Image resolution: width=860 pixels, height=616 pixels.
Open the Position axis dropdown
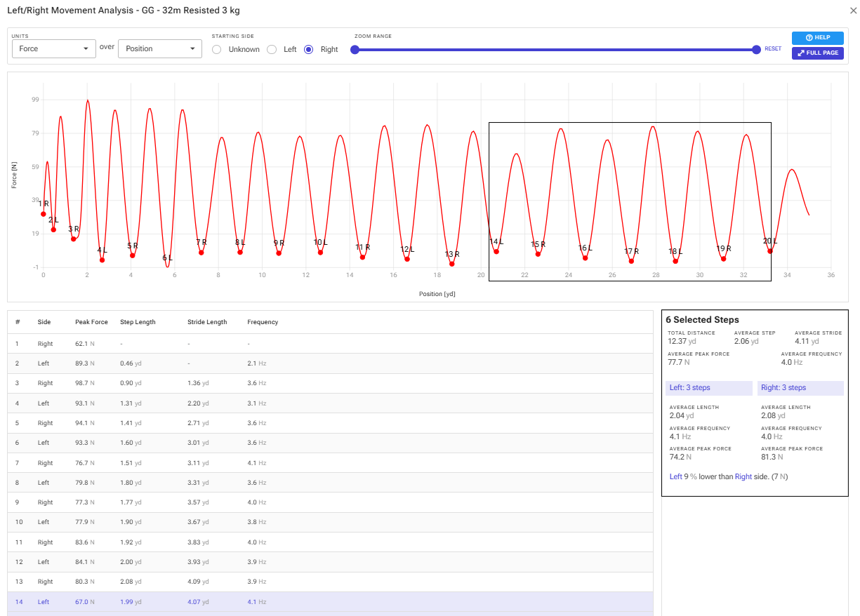(x=160, y=48)
